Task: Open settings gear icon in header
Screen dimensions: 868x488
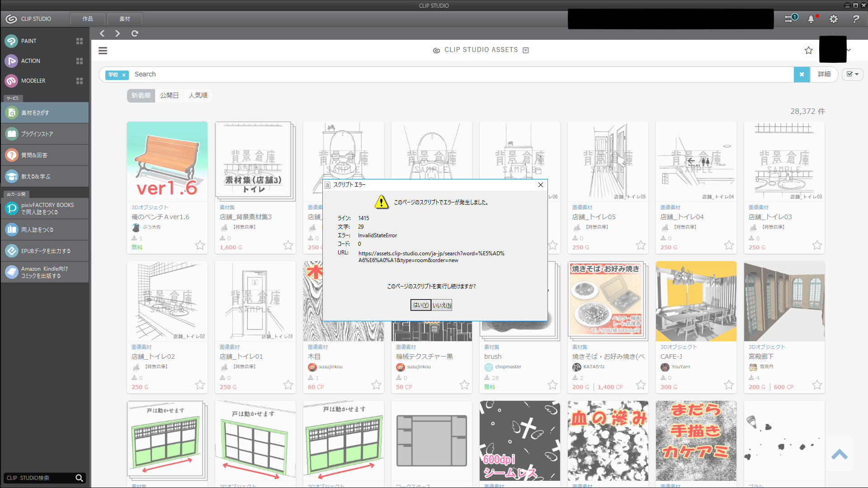Action: coord(834,19)
